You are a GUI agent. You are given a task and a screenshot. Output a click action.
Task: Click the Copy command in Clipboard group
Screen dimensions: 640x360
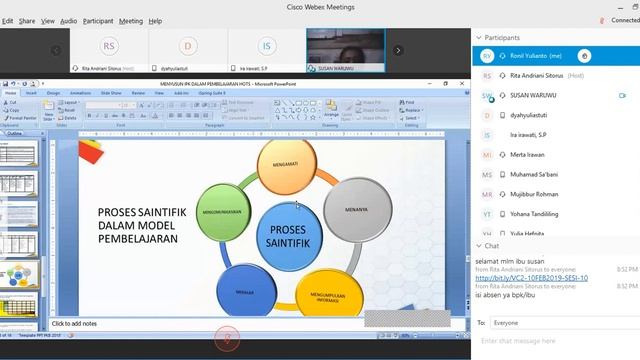(x=11, y=110)
